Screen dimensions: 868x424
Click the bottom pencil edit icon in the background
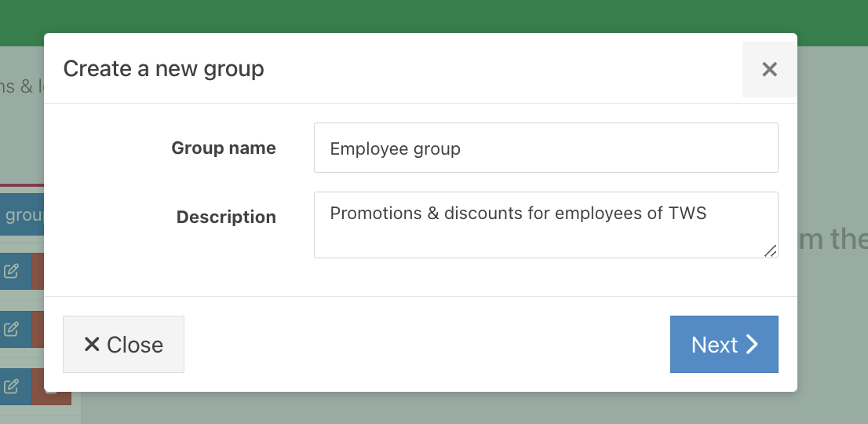11,386
